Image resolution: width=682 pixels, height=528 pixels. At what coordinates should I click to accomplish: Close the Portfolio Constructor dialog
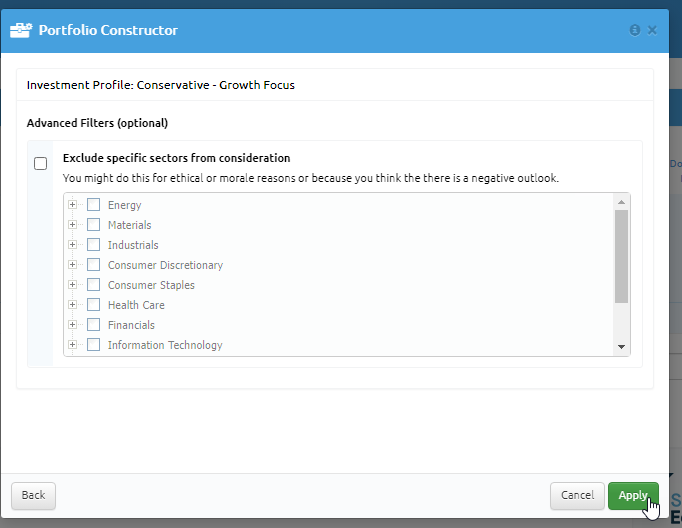pyautogui.click(x=652, y=30)
